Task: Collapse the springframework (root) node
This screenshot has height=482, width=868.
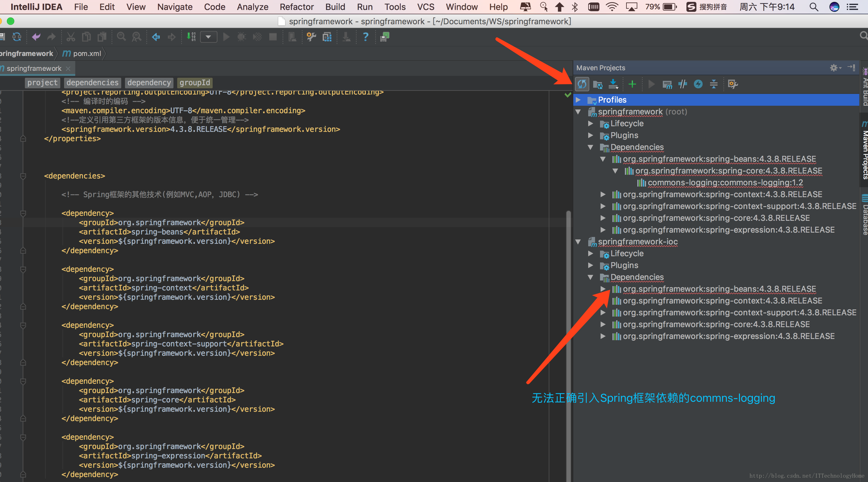Action: (x=578, y=112)
